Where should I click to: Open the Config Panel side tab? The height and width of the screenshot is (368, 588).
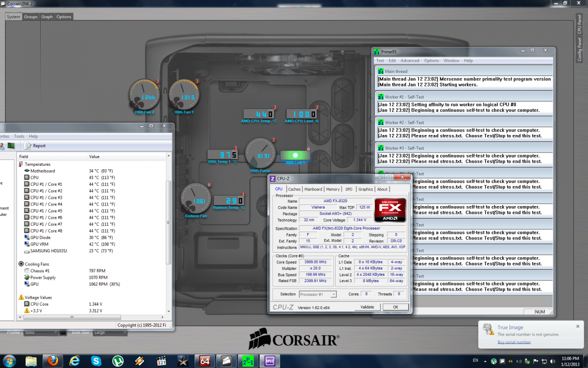coord(579,49)
